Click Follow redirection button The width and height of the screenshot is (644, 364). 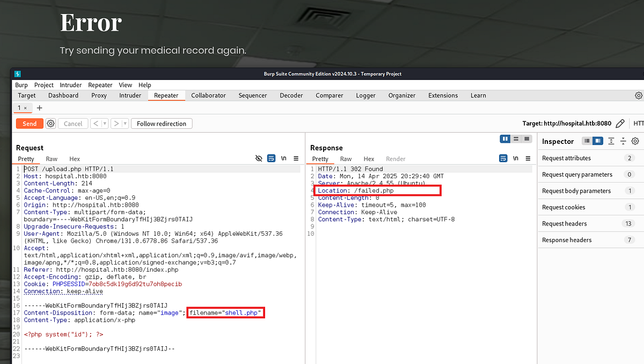point(162,123)
